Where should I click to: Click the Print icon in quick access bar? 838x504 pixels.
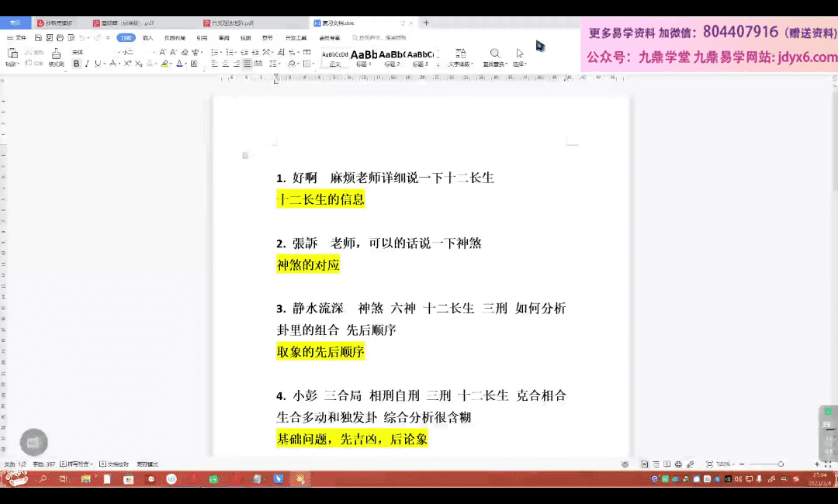(60, 37)
